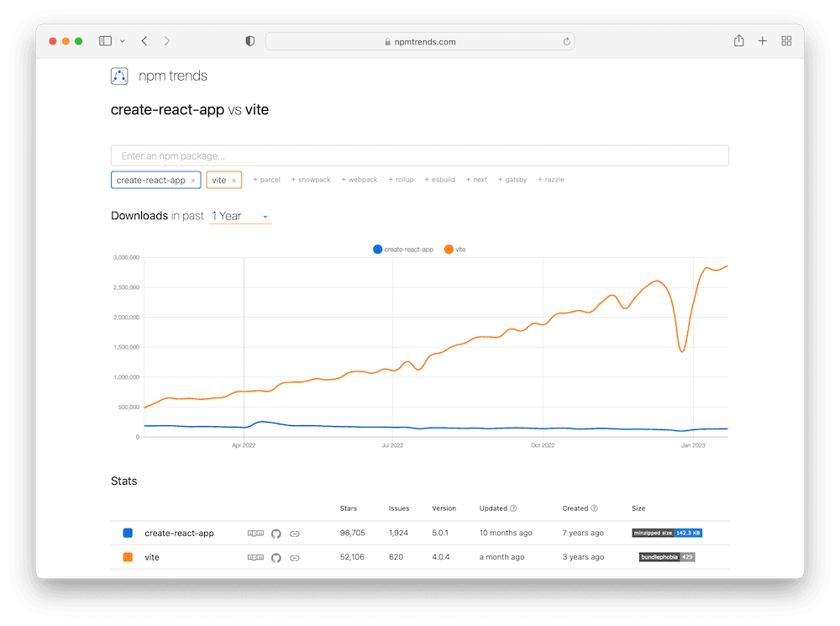The height and width of the screenshot is (626, 840).
Task: Add webpack to the comparison
Action: pos(360,179)
